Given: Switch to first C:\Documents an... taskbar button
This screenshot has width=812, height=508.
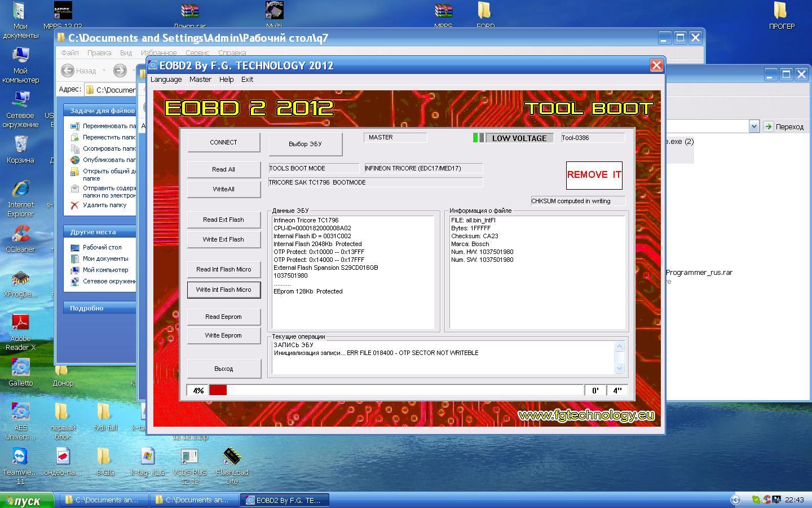Looking at the screenshot, I should 103,500.
